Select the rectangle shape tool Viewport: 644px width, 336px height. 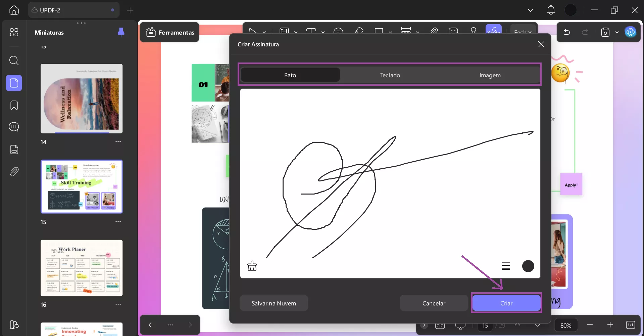coord(379,31)
